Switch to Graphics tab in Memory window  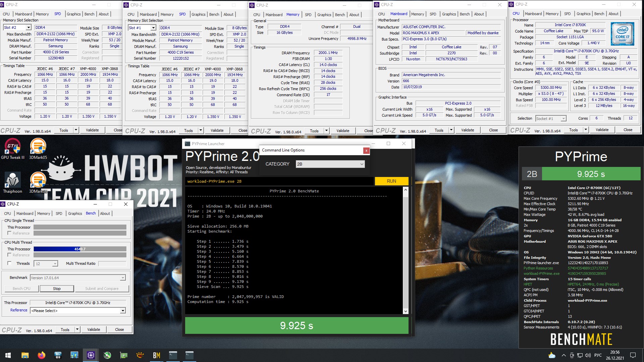(x=324, y=15)
